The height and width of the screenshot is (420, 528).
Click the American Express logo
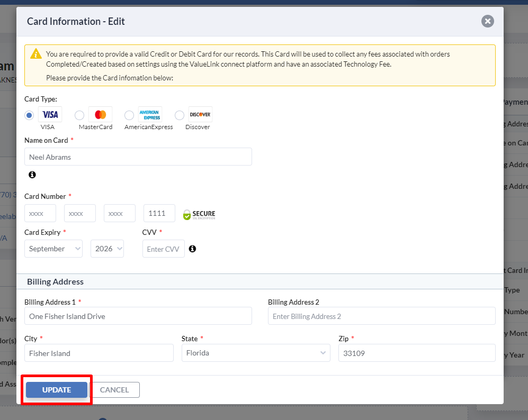[x=150, y=114]
